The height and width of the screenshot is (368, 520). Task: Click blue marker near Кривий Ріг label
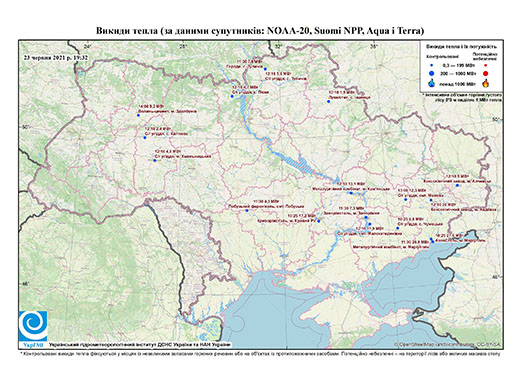click(x=319, y=221)
